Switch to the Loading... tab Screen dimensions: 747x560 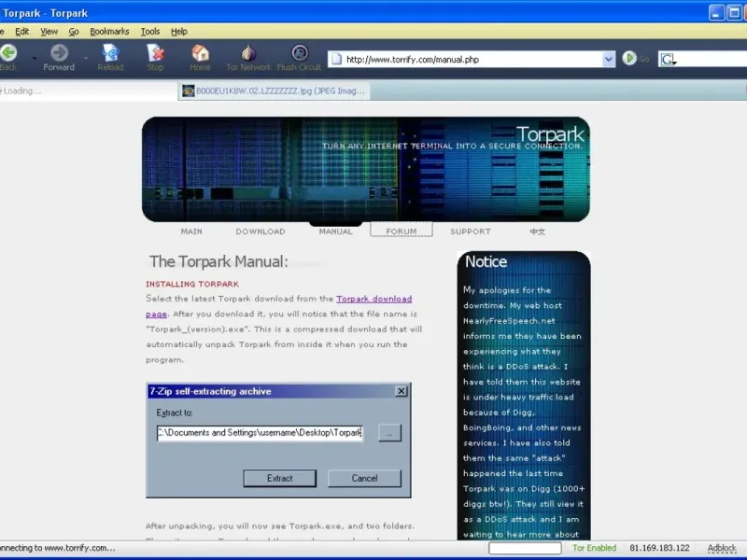pos(88,91)
